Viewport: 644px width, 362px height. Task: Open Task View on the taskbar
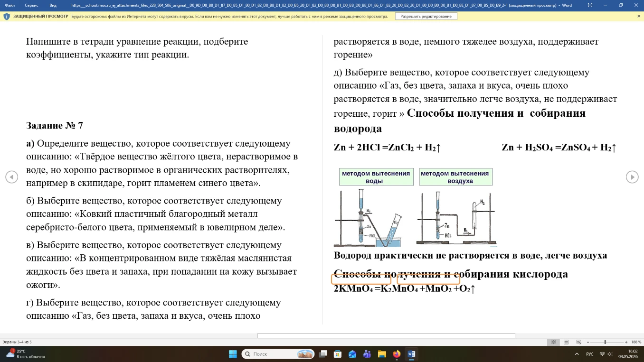(323, 354)
